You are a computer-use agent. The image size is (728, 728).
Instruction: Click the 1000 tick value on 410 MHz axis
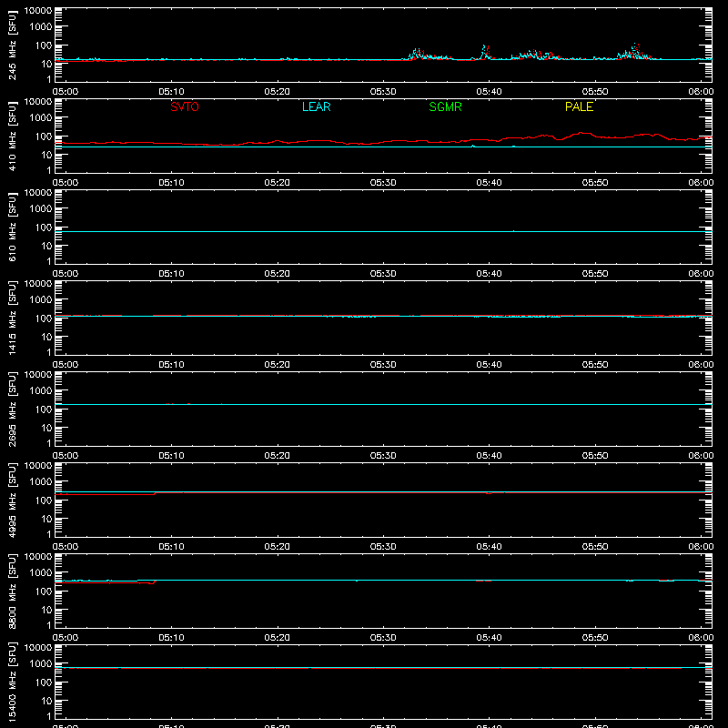click(x=41, y=118)
